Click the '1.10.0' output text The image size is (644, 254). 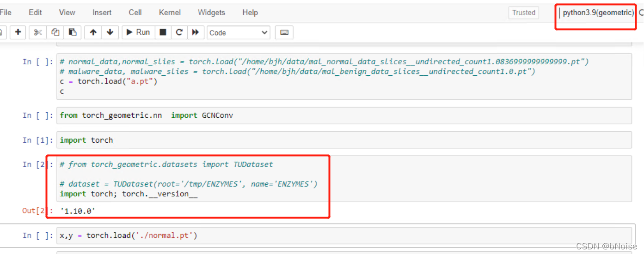(78, 211)
